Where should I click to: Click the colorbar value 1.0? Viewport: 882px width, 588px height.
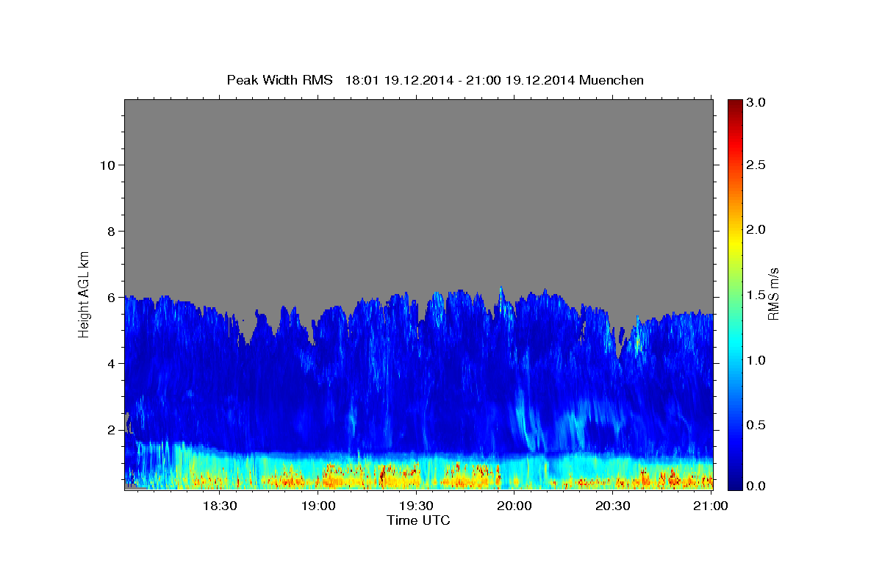pos(757,360)
